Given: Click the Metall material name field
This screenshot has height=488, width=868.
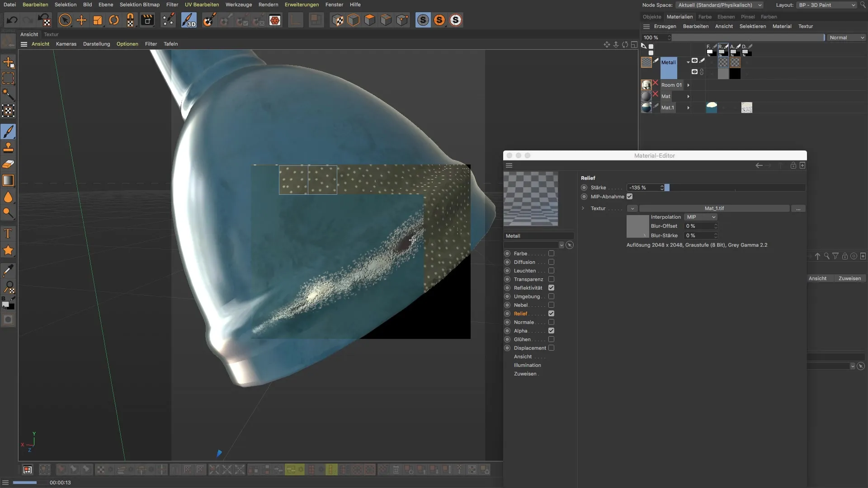Looking at the screenshot, I should 539,236.
